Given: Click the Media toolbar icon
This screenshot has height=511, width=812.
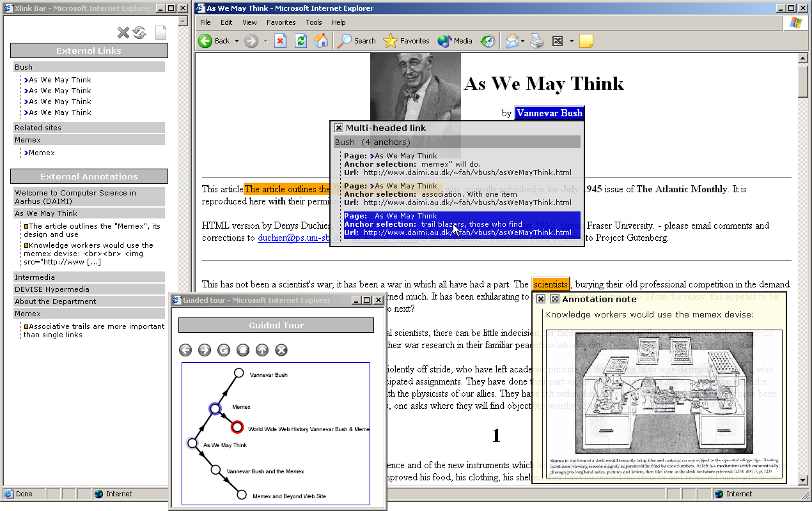Looking at the screenshot, I should click(454, 40).
